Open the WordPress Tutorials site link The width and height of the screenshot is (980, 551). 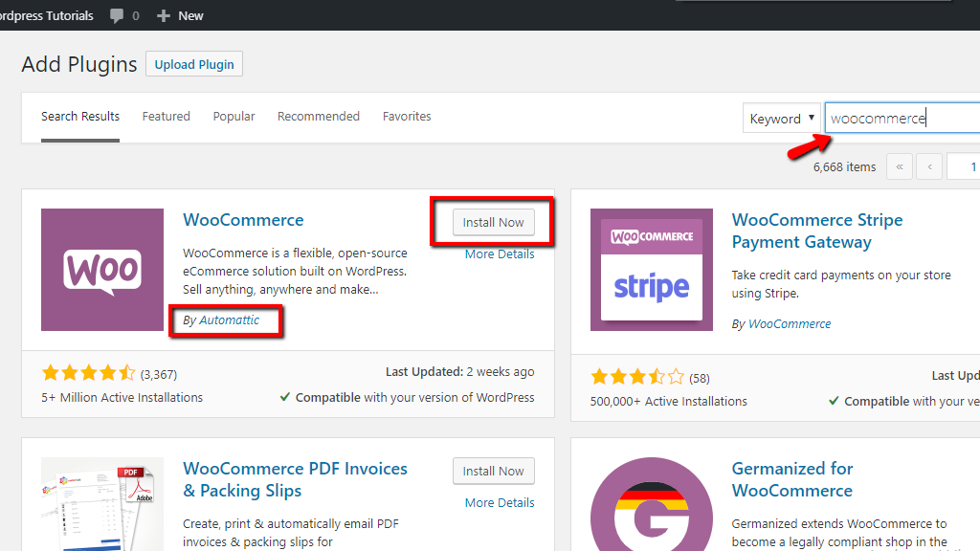pyautogui.click(x=46, y=15)
